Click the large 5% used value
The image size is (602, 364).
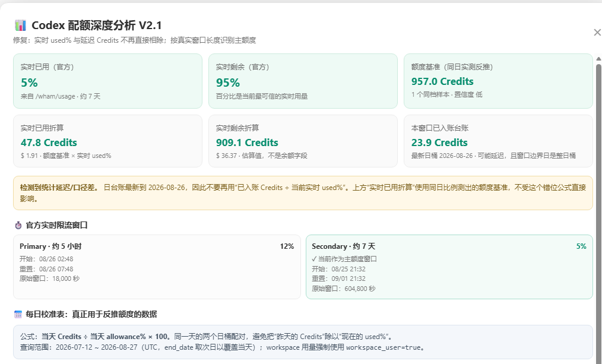point(29,83)
